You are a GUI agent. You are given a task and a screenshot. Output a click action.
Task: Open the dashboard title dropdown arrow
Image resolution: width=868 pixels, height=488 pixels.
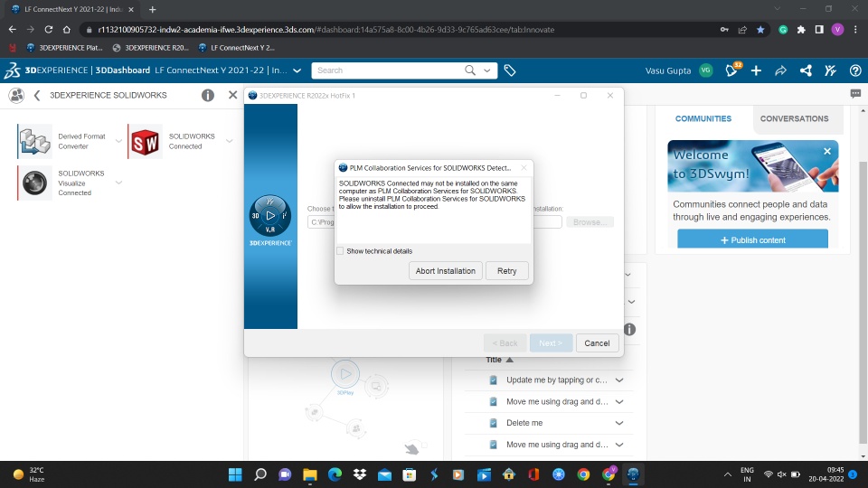297,70
